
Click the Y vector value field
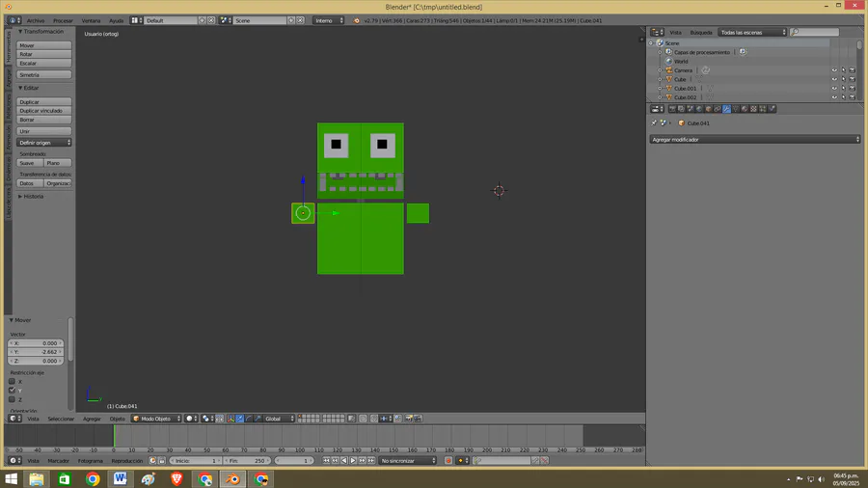(x=36, y=352)
